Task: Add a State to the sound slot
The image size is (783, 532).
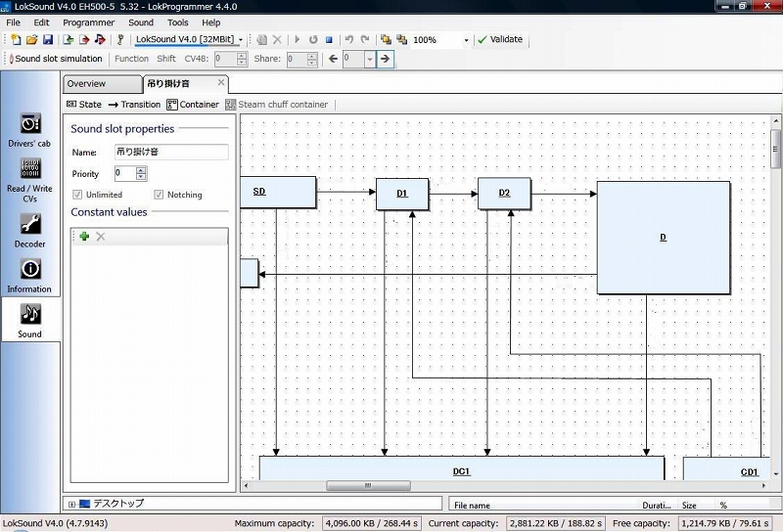Action: coord(84,105)
